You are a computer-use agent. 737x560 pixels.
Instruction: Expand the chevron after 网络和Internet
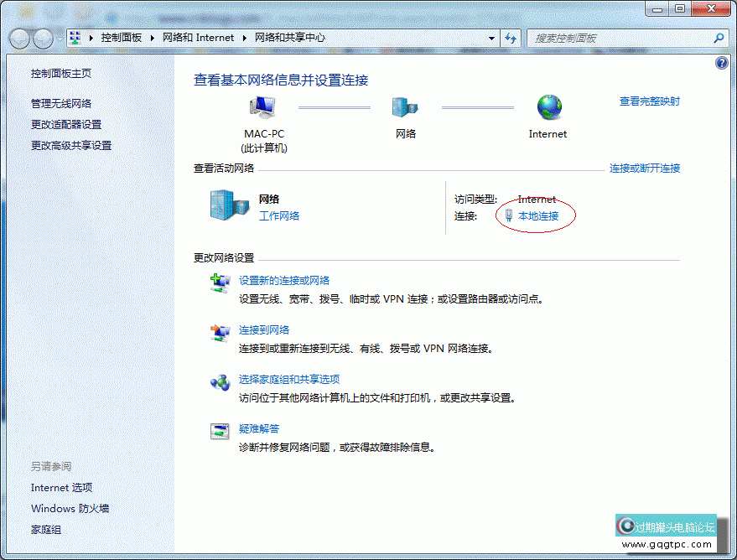246,38
